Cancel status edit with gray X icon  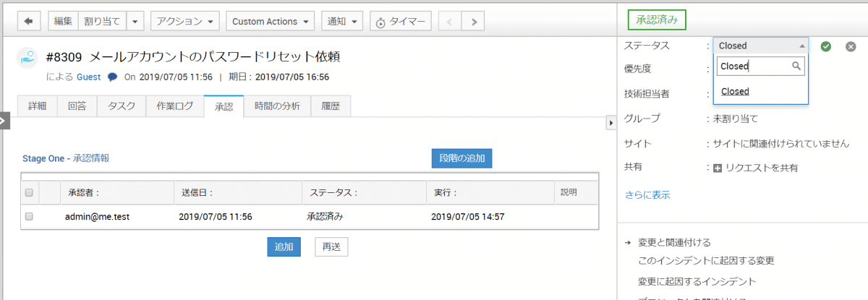[851, 46]
